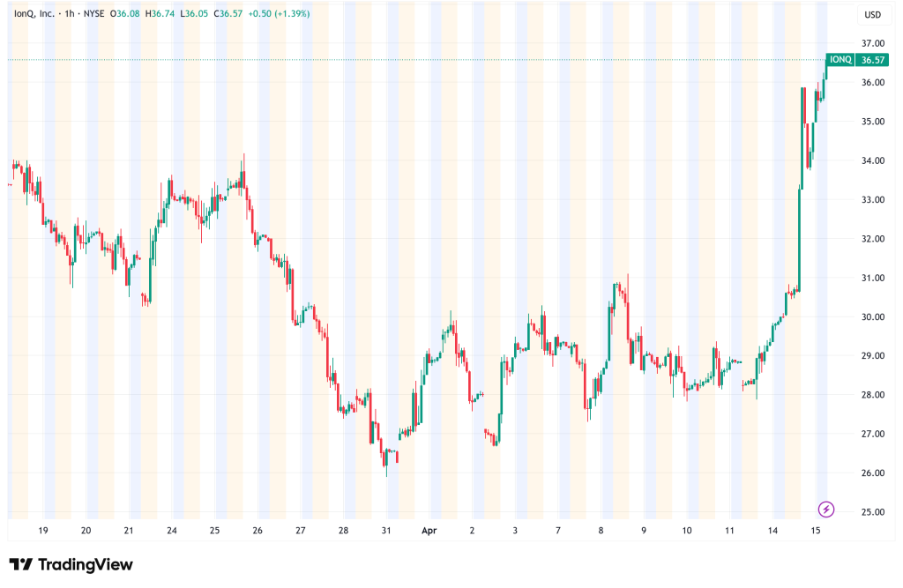Select the date 31 on the time axis
The width and height of the screenshot is (903, 588).
(x=385, y=531)
